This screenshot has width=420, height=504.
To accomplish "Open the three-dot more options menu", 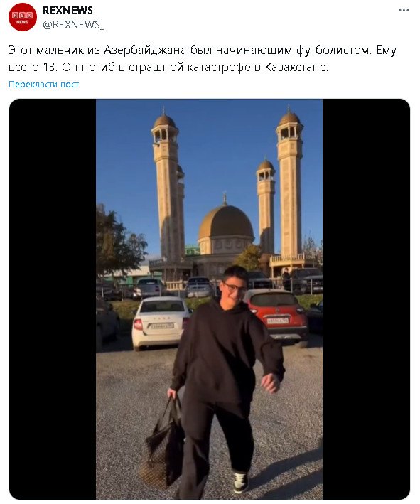I will (404, 10).
